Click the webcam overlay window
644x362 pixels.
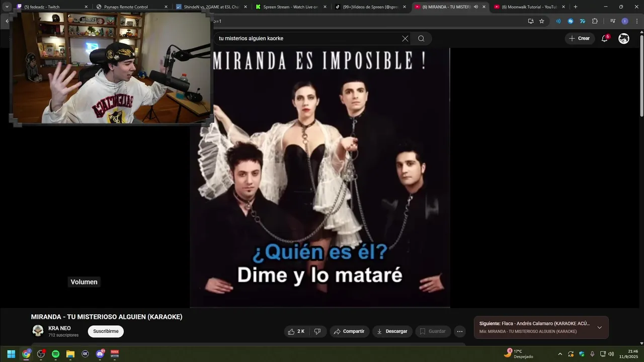pos(112,68)
